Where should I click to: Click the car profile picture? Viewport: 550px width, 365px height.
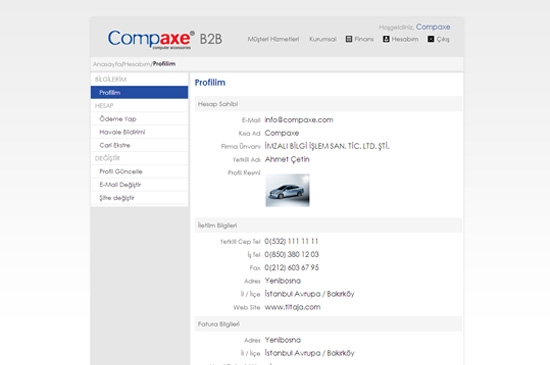[x=288, y=190]
